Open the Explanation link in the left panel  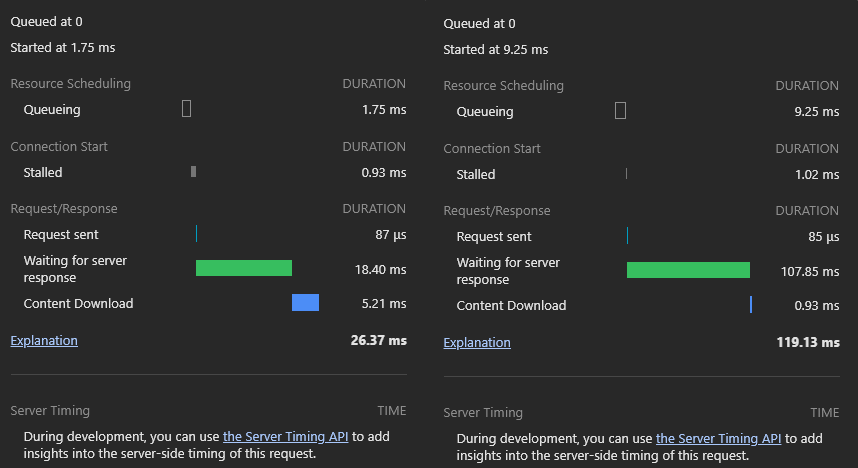tap(44, 340)
